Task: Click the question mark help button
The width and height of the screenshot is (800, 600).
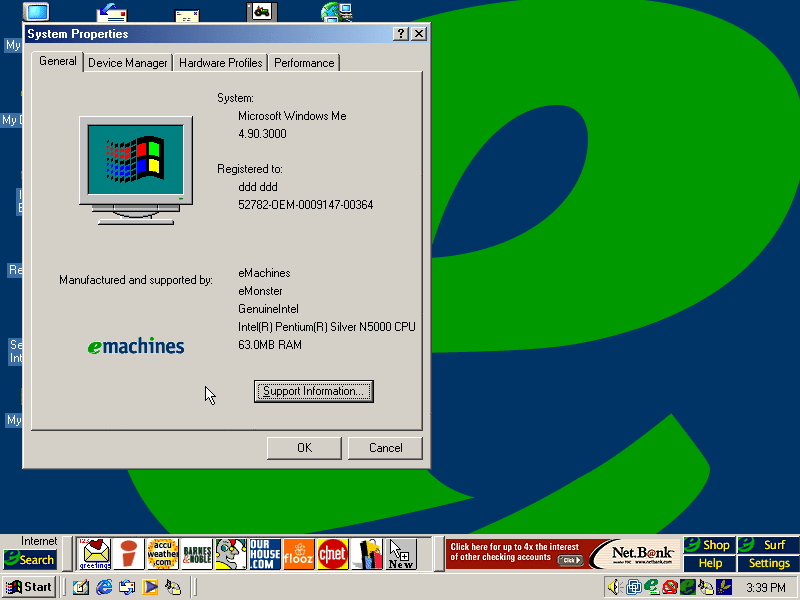Action: tap(401, 34)
